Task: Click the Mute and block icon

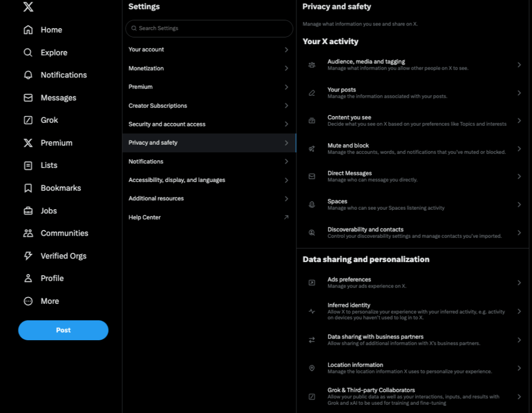Action: (312, 149)
